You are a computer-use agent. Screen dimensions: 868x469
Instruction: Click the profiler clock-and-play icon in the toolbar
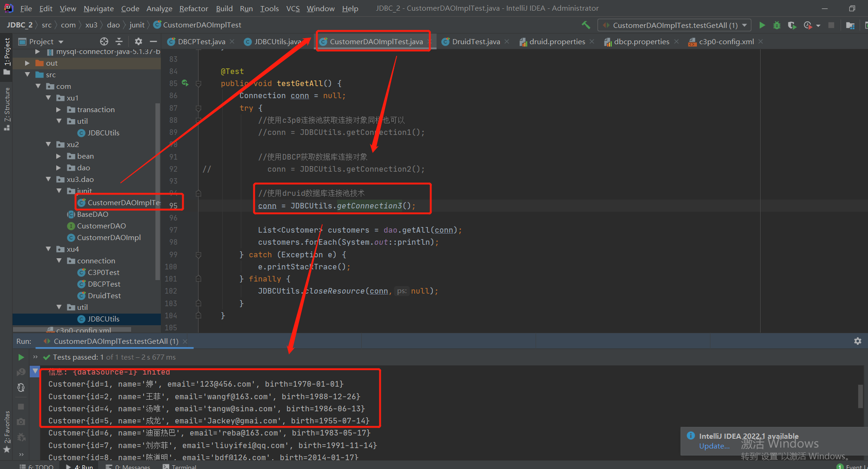pyautogui.click(x=808, y=25)
